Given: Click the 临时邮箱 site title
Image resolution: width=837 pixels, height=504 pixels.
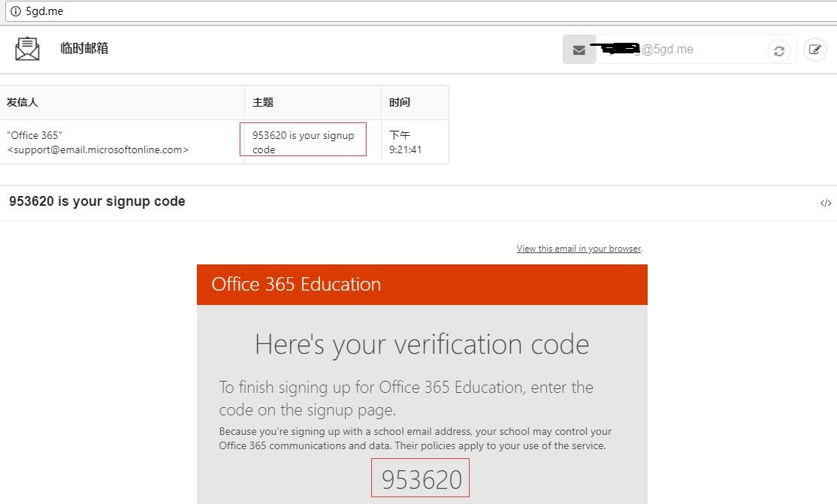Looking at the screenshot, I should [84, 49].
